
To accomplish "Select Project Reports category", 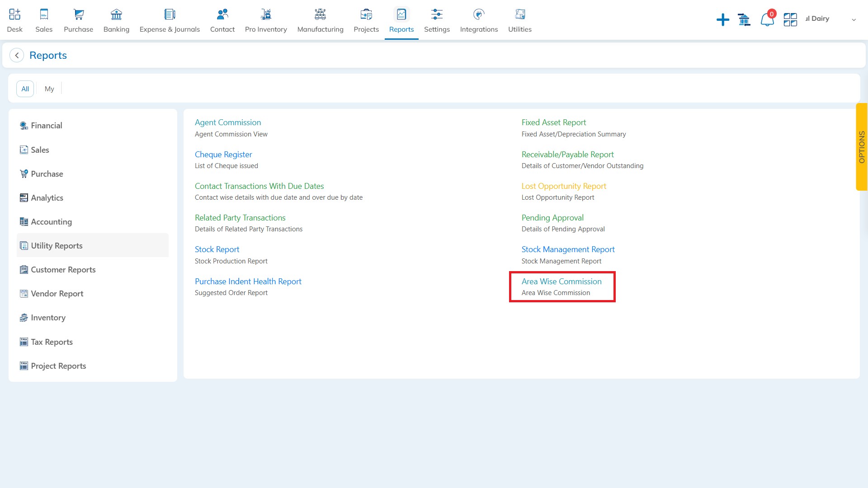I will [92, 366].
